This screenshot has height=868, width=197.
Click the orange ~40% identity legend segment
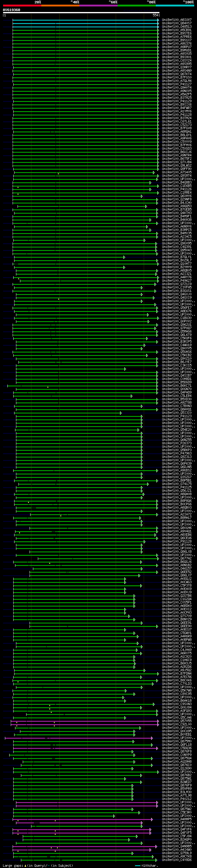[x=60, y=6]
